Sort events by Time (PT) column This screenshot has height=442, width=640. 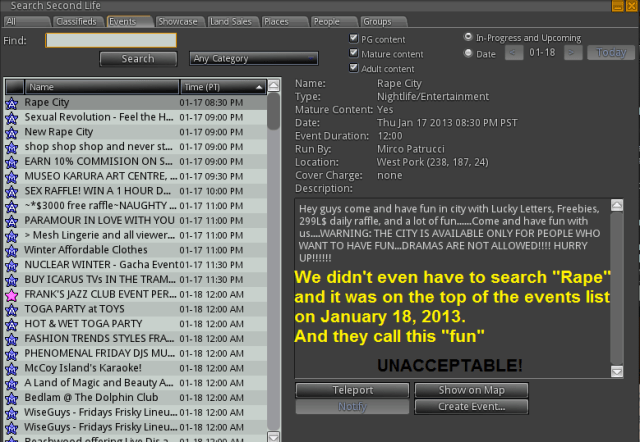click(223, 87)
